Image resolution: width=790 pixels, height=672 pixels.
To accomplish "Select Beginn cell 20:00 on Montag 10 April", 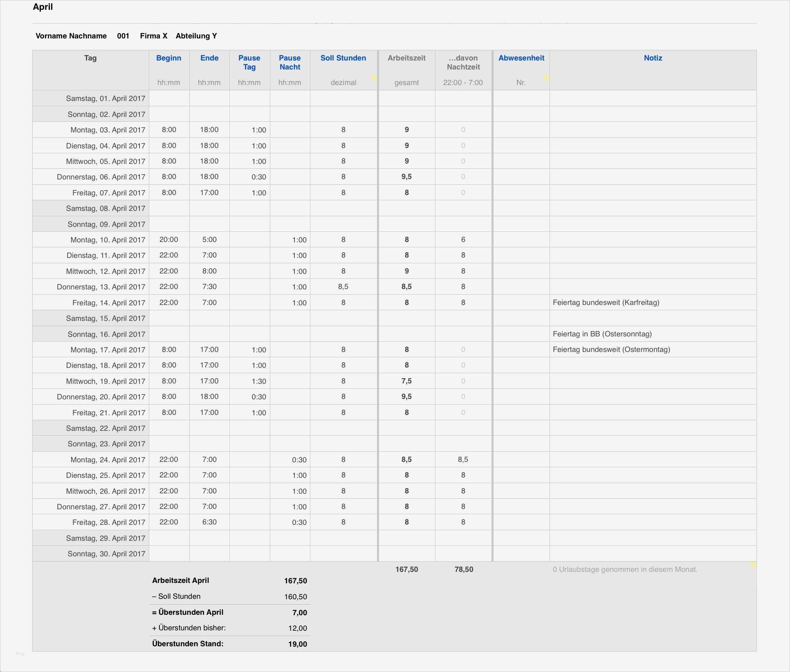I will (168, 240).
